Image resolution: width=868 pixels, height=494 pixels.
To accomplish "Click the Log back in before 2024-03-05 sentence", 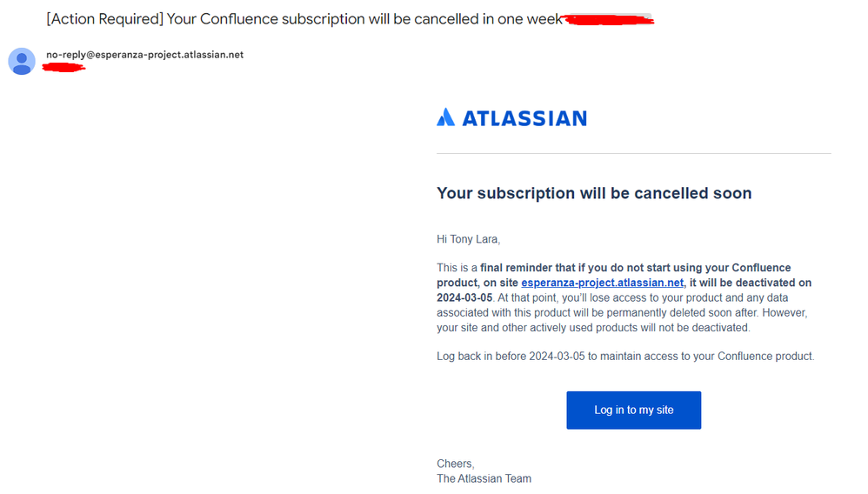I will [x=625, y=356].
